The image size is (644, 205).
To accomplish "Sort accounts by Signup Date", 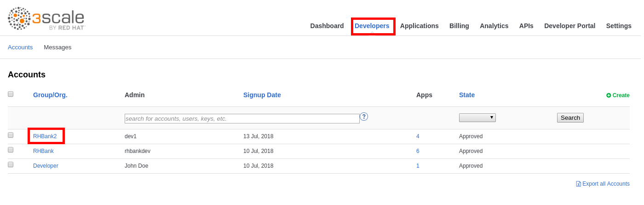I will click(262, 95).
